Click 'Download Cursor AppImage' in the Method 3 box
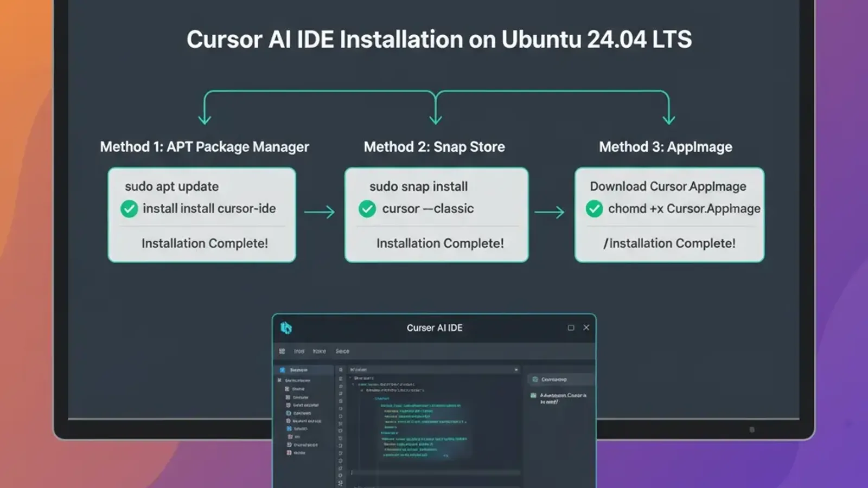 (x=668, y=187)
